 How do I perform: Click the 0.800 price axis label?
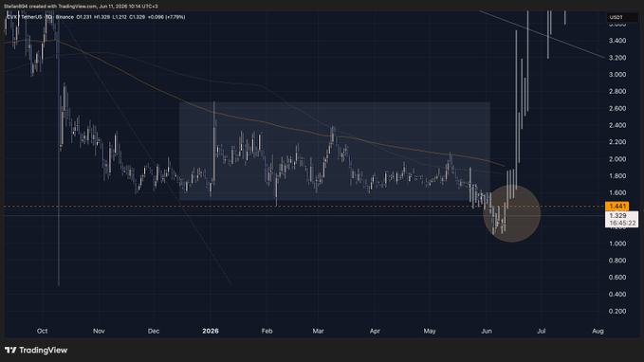pyautogui.click(x=617, y=261)
